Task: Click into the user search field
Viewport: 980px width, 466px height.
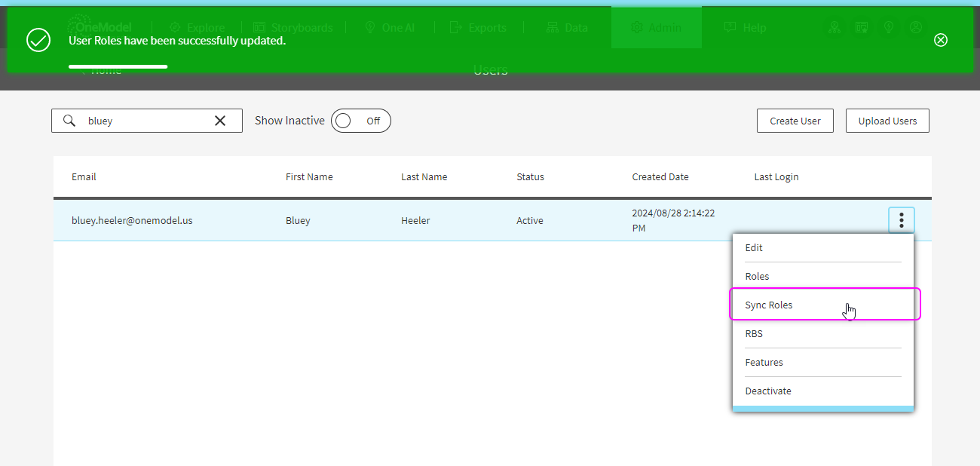Action: tap(147, 121)
